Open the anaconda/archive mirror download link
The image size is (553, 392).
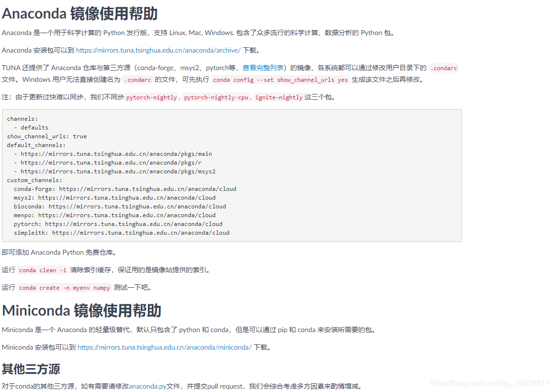coord(158,50)
